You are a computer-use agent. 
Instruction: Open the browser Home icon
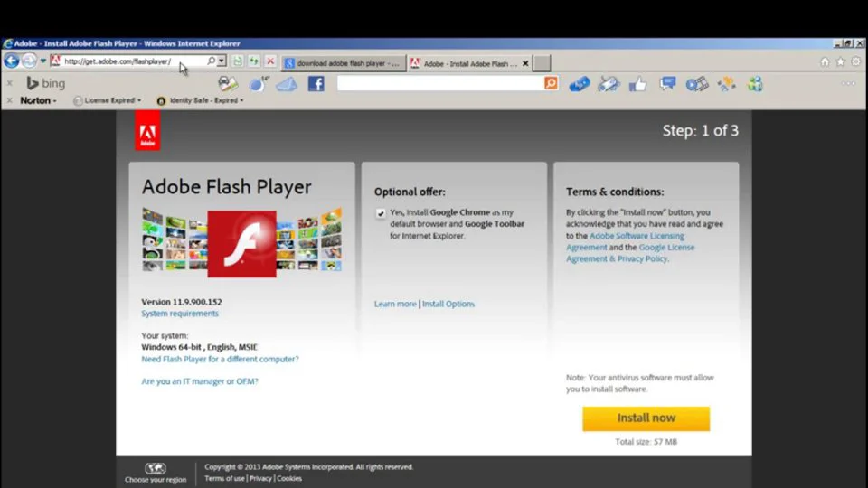[x=825, y=62]
